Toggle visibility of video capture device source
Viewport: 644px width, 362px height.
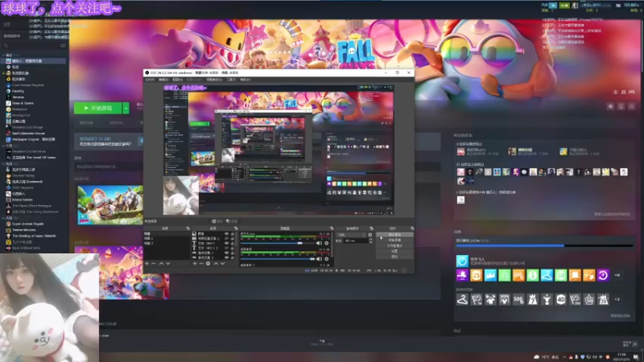pyautogui.click(x=226, y=238)
